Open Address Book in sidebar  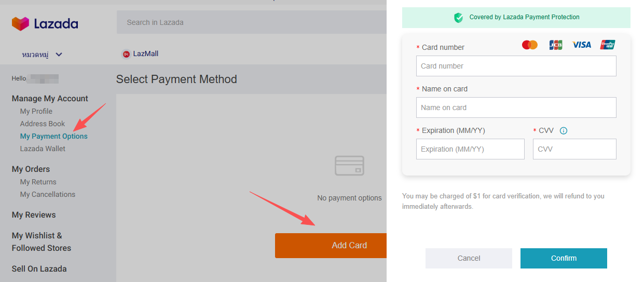43,124
